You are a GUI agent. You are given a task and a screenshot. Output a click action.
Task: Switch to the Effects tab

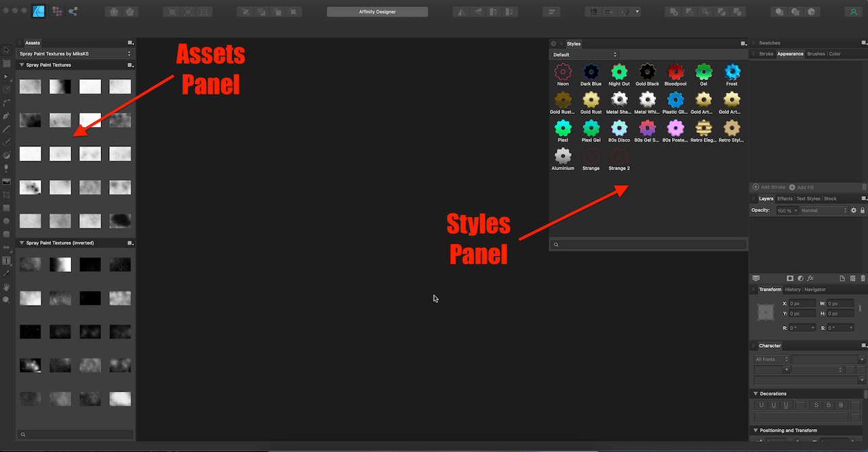point(785,199)
